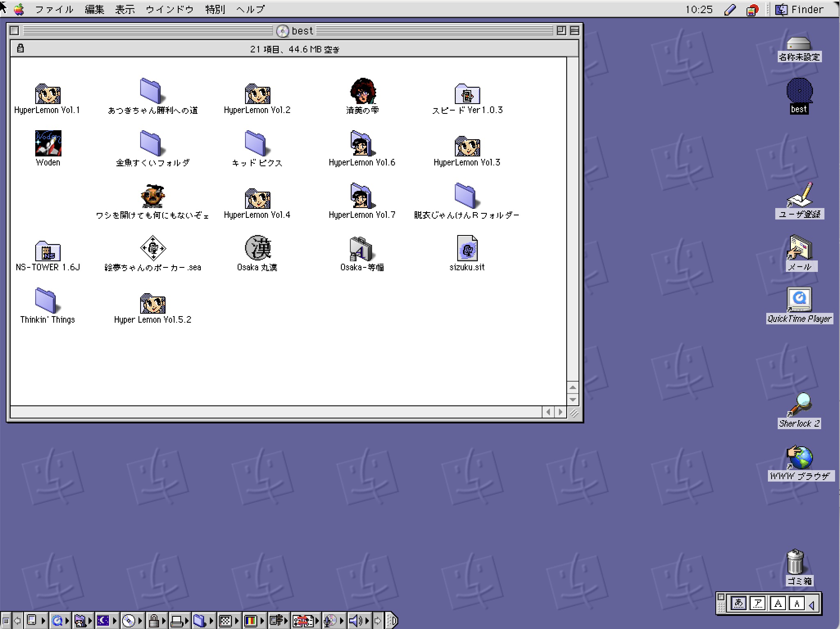840x629 pixels.
Task: Open the 金魚すくいフォルダ folder
Action: tap(152, 143)
